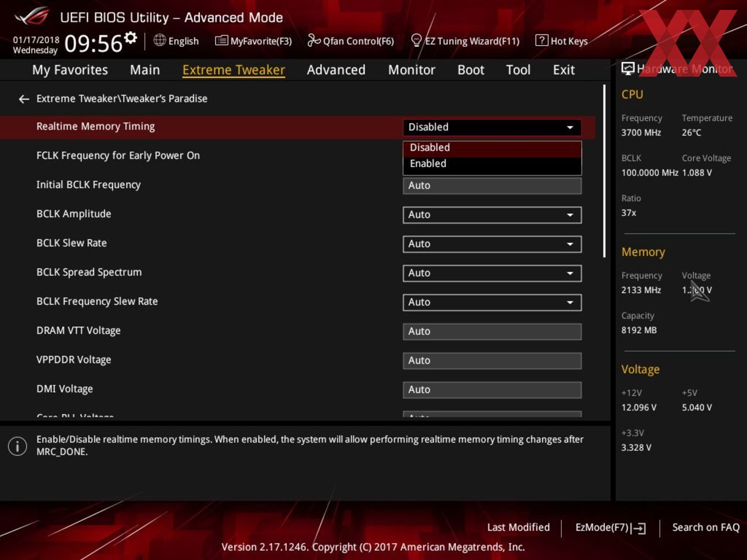
Task: Open the BCLK Frequency Slew Rate dropdown
Action: coord(492,302)
